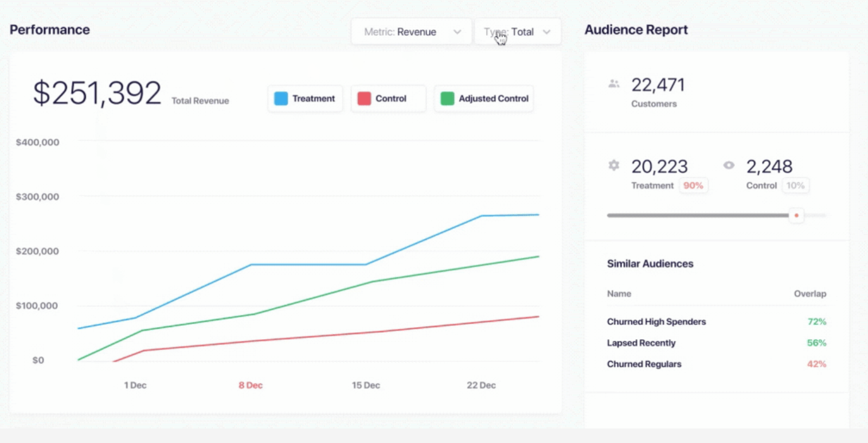Click the $200,000 y-axis label
868x443 pixels.
tap(37, 251)
